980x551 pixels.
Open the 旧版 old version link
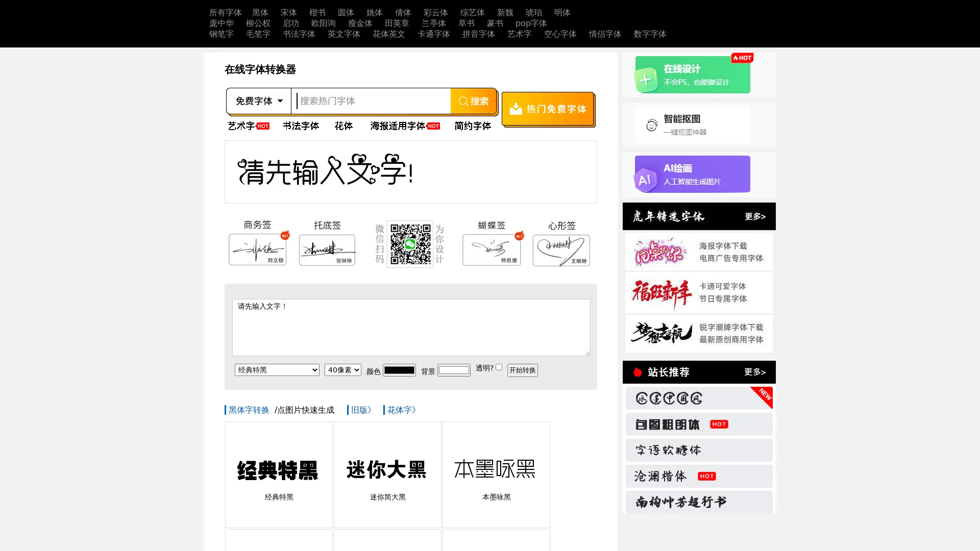[359, 410]
